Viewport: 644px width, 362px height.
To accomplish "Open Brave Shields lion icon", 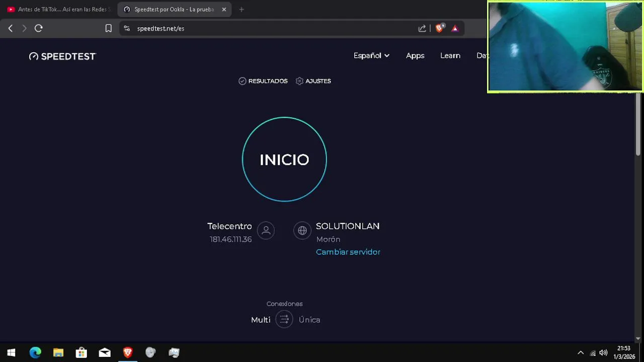I will (x=440, y=29).
